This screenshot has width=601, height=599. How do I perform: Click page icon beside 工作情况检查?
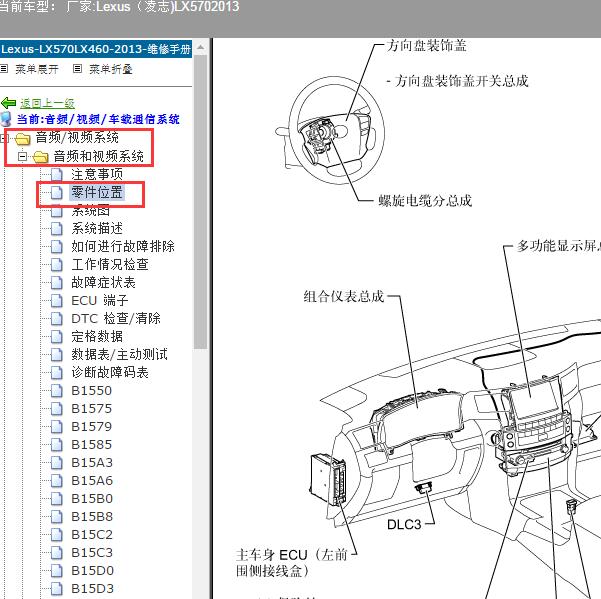click(x=56, y=264)
